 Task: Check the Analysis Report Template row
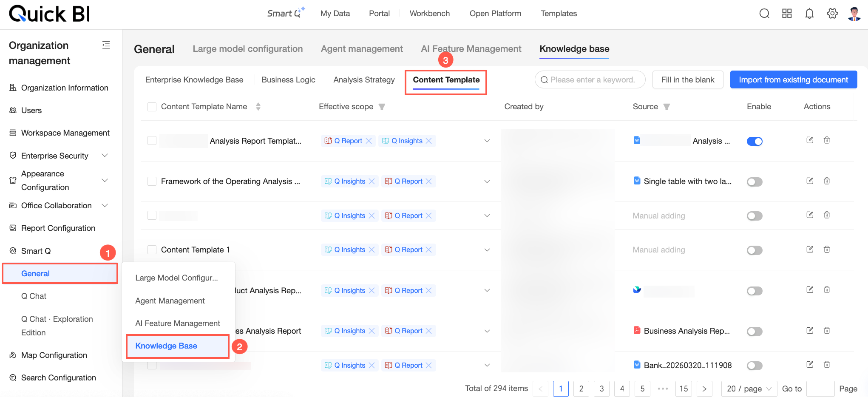click(152, 141)
